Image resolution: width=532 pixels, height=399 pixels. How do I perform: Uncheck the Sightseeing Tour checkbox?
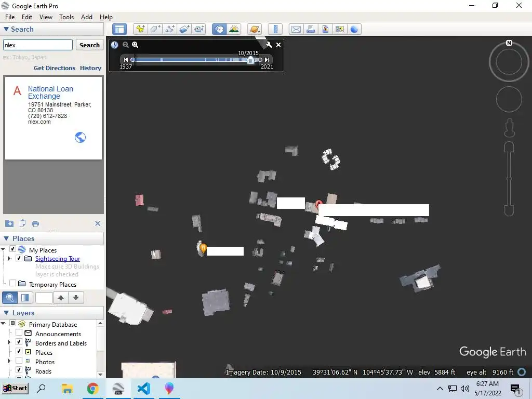point(19,258)
